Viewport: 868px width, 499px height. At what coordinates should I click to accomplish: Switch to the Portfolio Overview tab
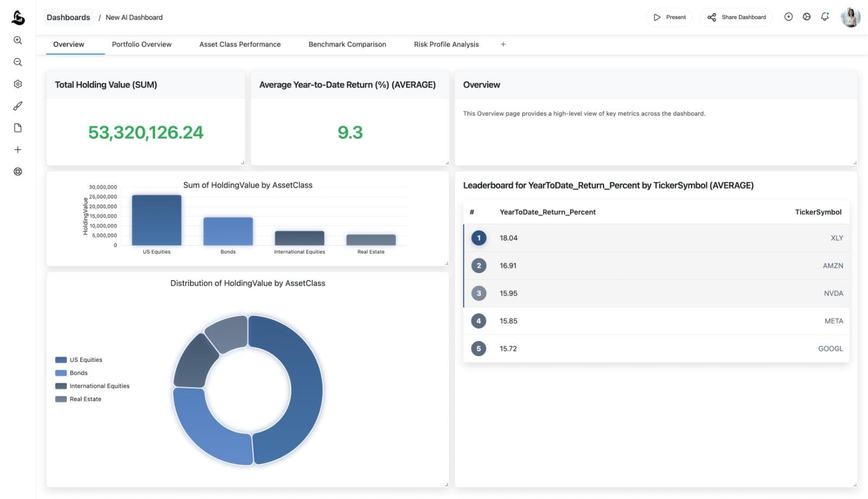pos(142,44)
